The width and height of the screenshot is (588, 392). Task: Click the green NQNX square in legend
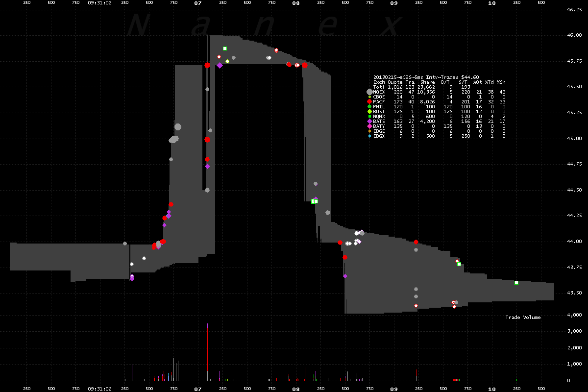pos(369,116)
